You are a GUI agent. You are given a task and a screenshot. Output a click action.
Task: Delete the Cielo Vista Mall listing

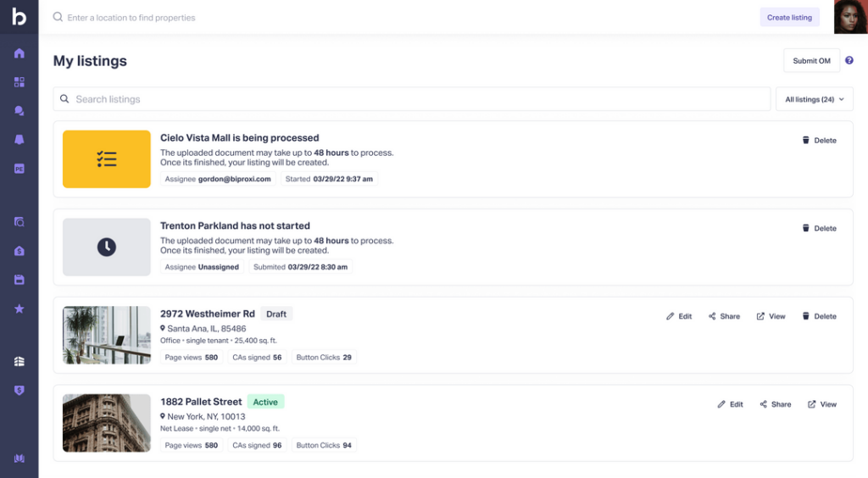(819, 141)
